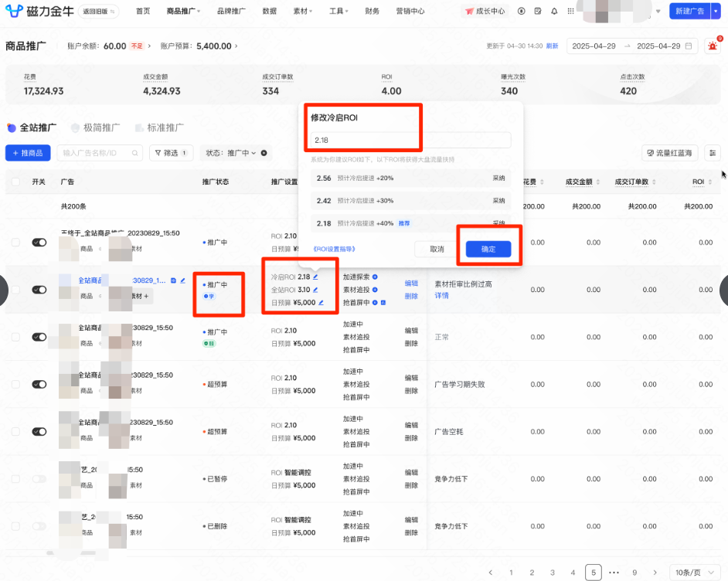
Task: Go to 首页 nav item
Action: pyautogui.click(x=143, y=11)
